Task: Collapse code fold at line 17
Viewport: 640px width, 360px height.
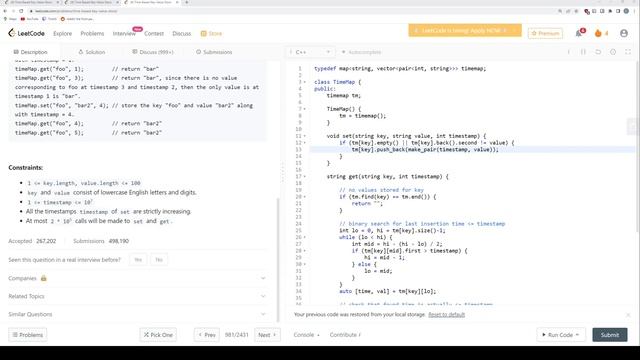Action: [x=305, y=176]
